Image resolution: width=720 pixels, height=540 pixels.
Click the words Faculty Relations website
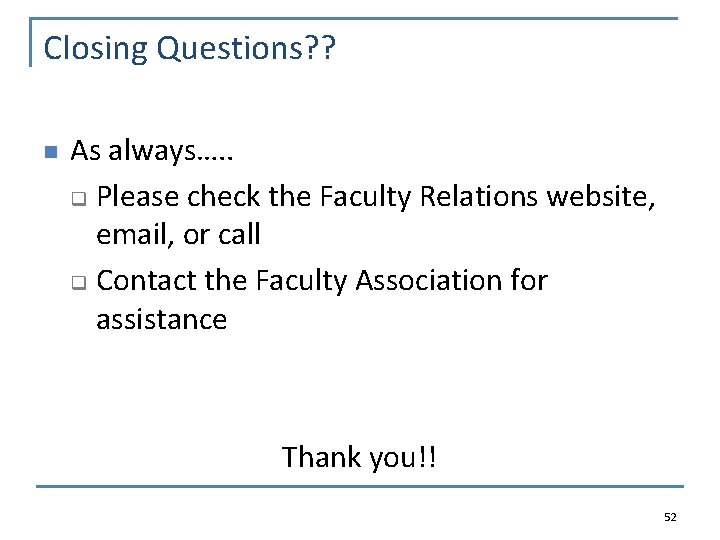coord(487,197)
